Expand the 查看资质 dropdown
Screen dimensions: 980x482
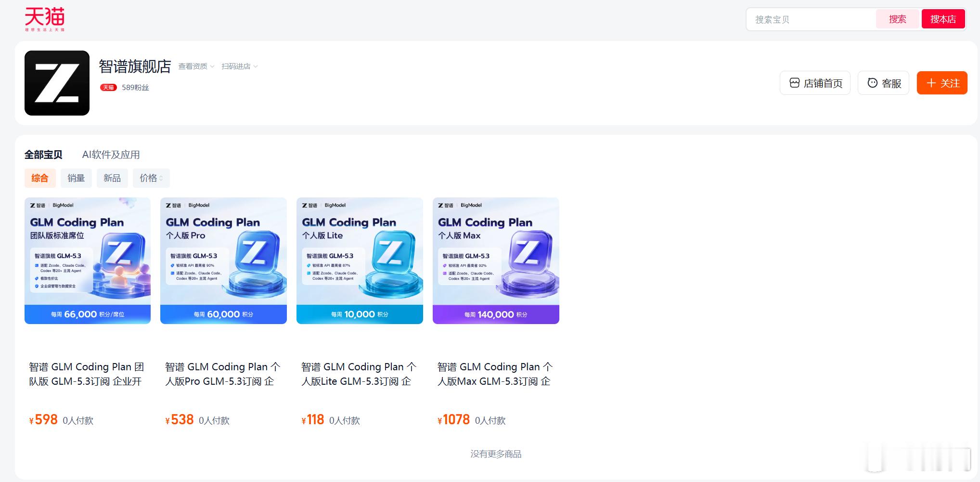(196, 66)
